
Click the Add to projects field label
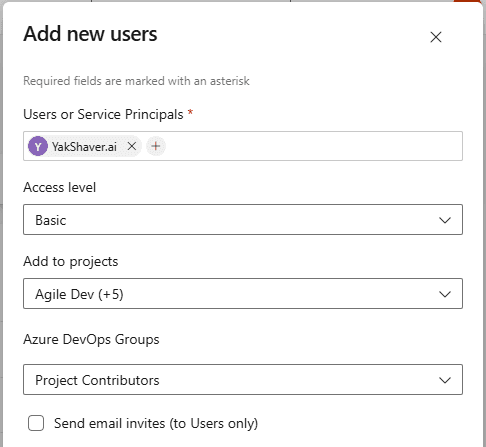coord(71,262)
